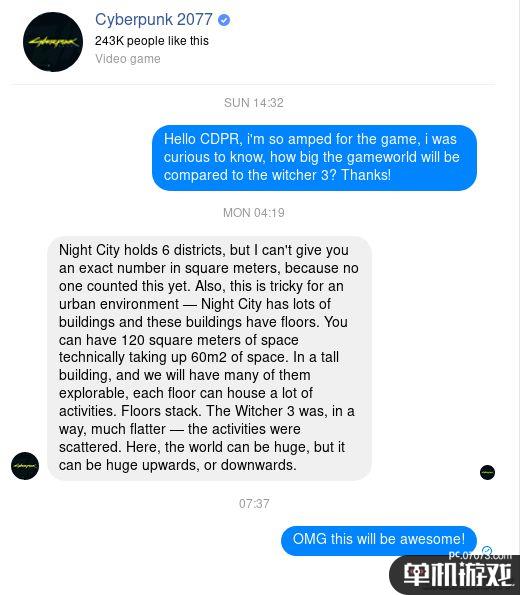Click the phrase 'compared to the witcher 3? Thanks!'
Image resolution: width=520 pixels, height=595 pixels.
(x=277, y=175)
